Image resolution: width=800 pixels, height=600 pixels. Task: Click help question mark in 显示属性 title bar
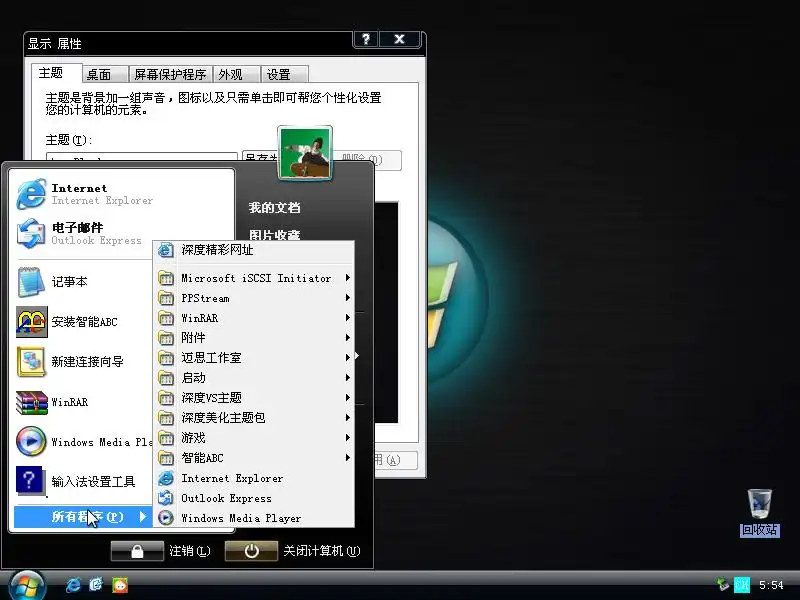tap(366, 39)
